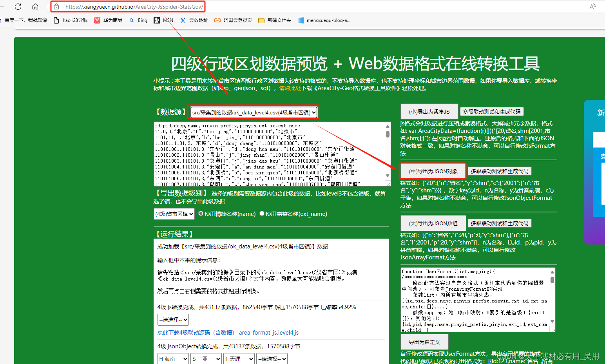
Task: Focus the URL address field
Action: (x=134, y=7)
